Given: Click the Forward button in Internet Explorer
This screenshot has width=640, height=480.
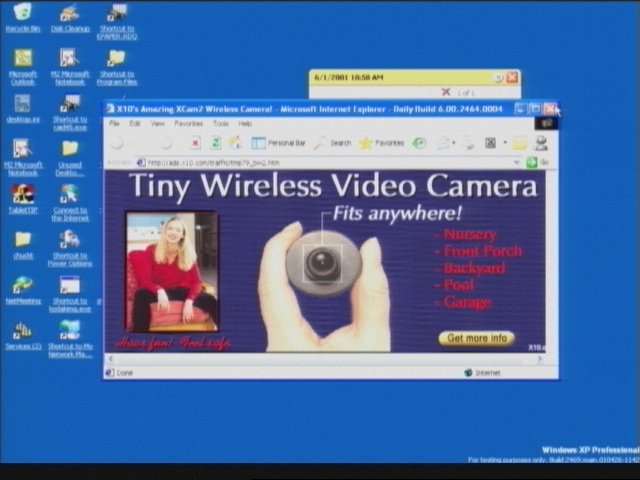Looking at the screenshot, I should [166, 143].
